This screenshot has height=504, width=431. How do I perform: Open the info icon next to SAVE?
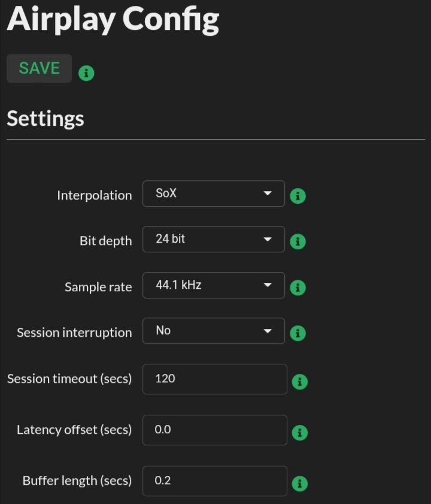[x=86, y=73]
